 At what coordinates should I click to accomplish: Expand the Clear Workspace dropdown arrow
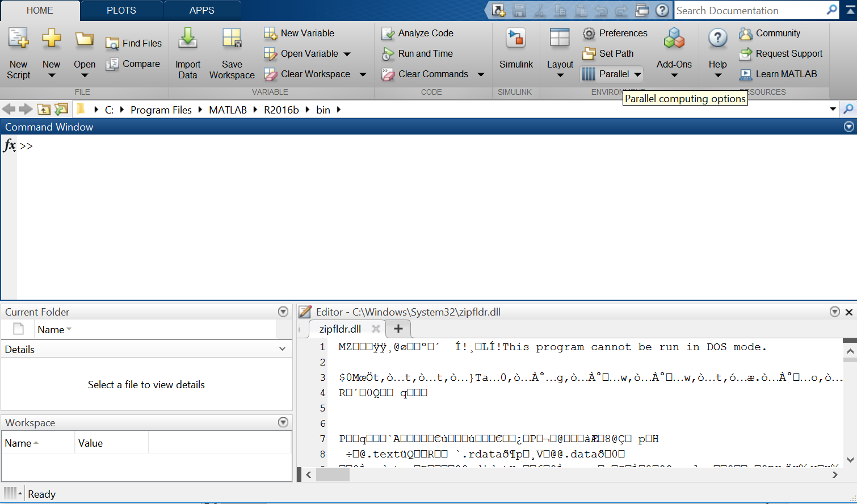coord(363,74)
